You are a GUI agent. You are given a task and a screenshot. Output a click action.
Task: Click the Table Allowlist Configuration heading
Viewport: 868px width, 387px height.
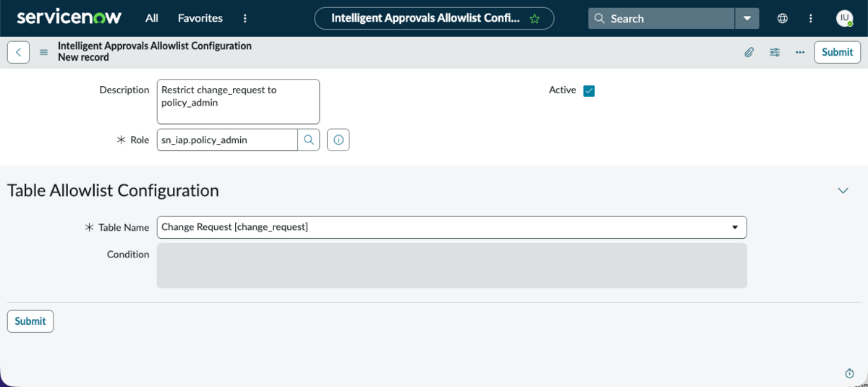(x=113, y=190)
